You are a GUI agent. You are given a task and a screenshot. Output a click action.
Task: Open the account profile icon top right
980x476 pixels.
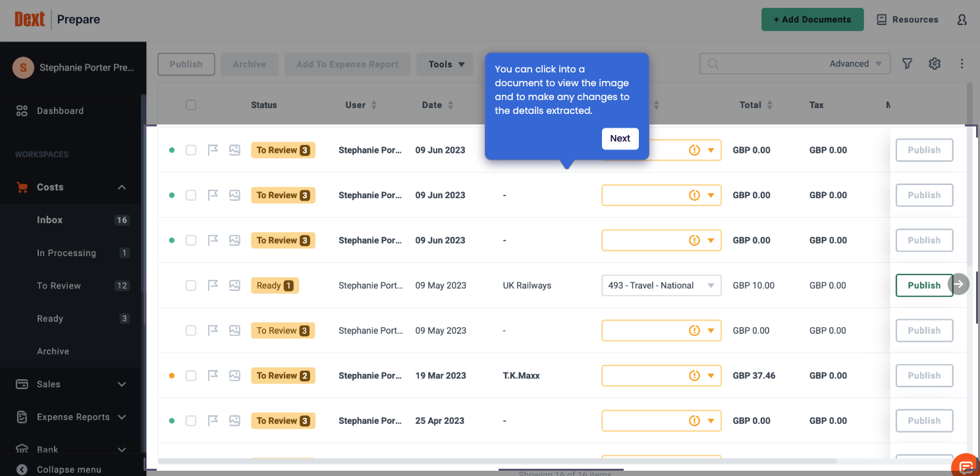(x=962, y=20)
